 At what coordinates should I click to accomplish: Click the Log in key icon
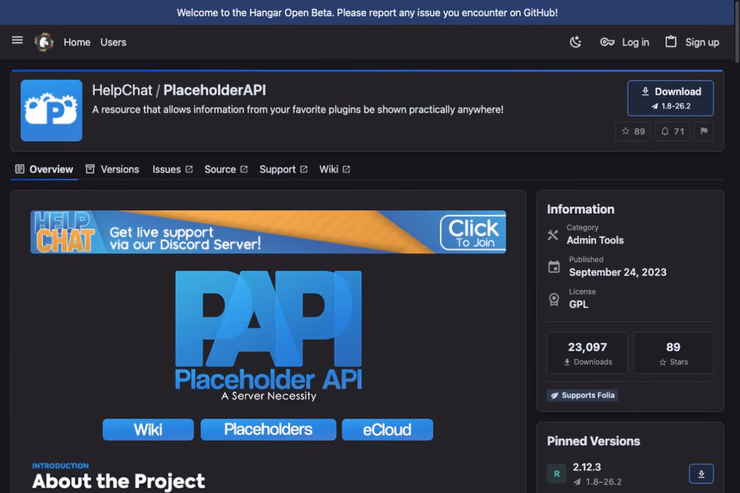tap(607, 42)
